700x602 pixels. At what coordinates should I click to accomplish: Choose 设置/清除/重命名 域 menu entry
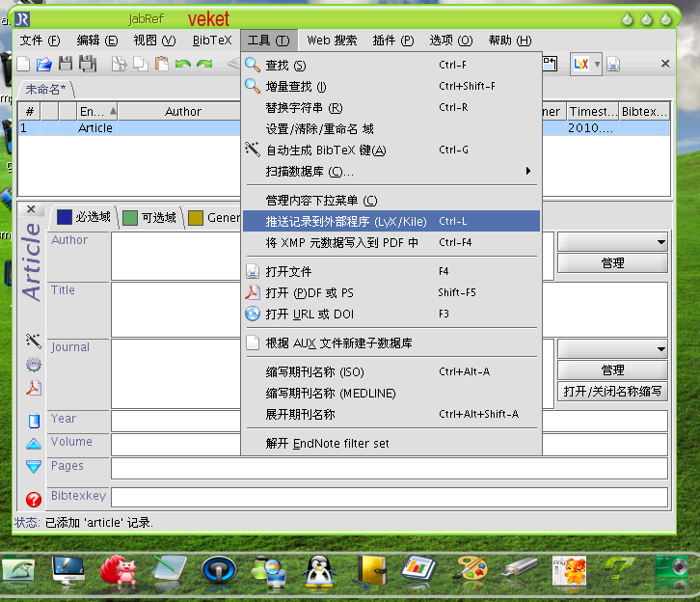tap(391, 129)
